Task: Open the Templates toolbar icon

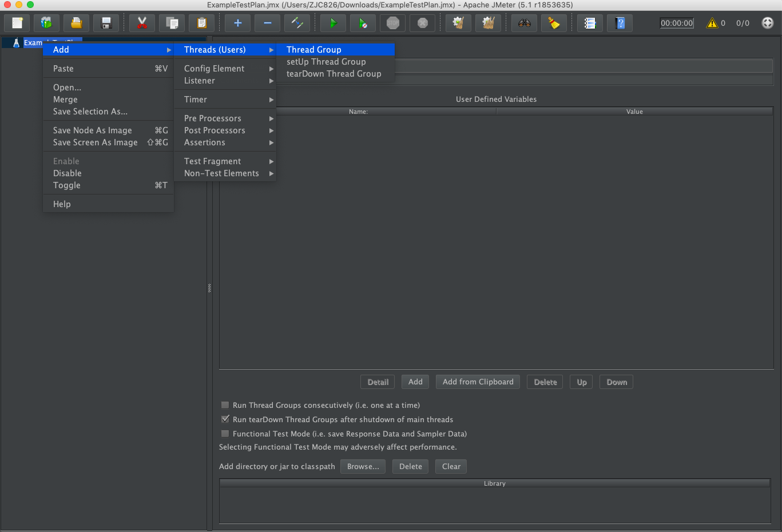Action: tap(46, 23)
